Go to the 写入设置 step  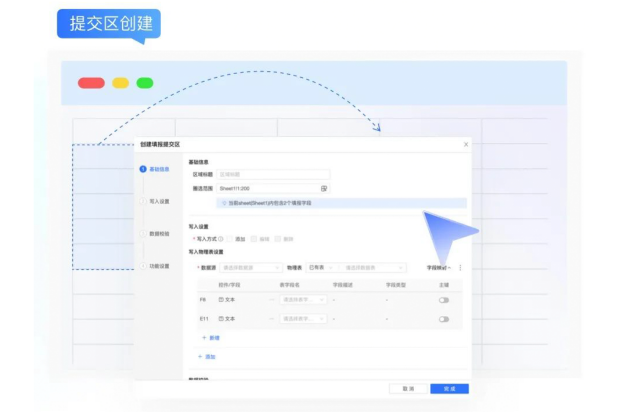click(x=159, y=201)
